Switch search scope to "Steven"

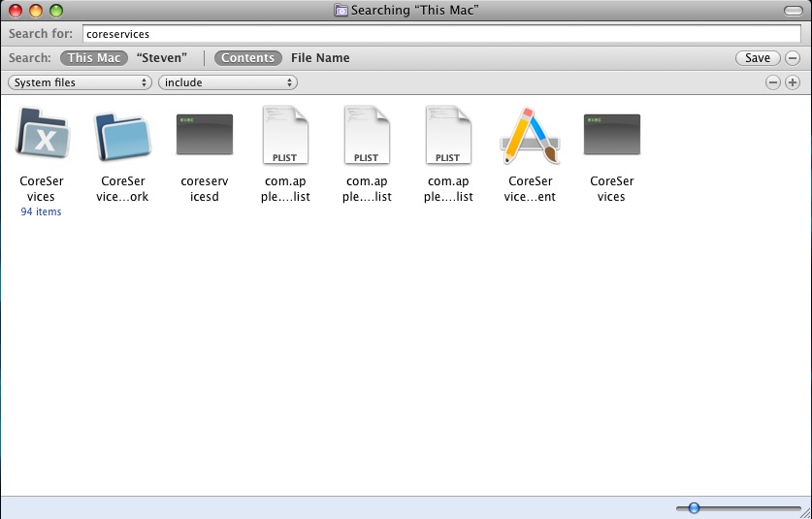162,57
